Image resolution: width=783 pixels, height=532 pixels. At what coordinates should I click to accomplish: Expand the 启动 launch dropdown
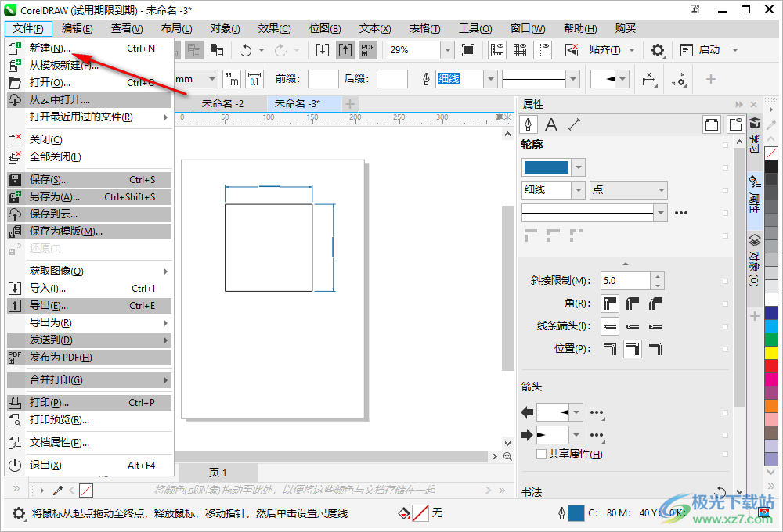point(735,50)
